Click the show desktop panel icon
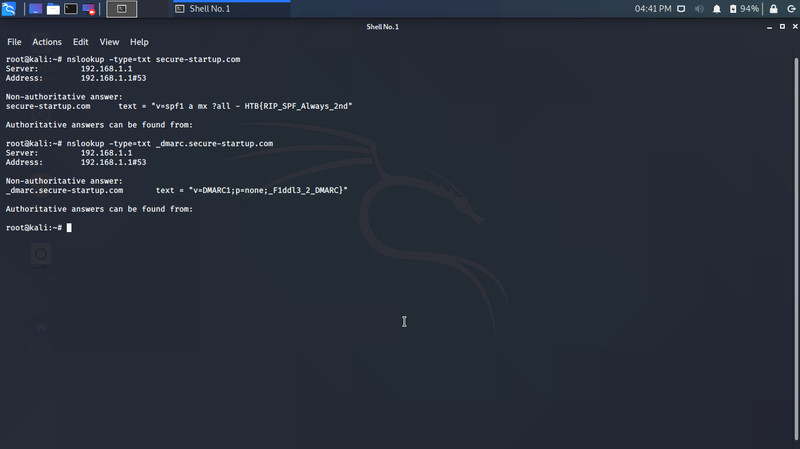 pos(35,9)
